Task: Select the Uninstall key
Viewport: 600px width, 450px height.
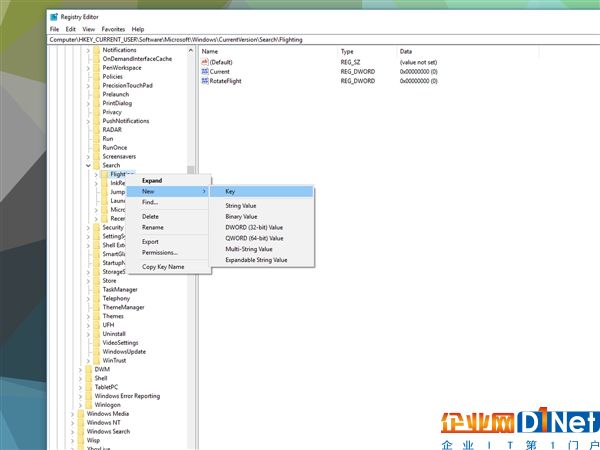Action: [x=114, y=334]
